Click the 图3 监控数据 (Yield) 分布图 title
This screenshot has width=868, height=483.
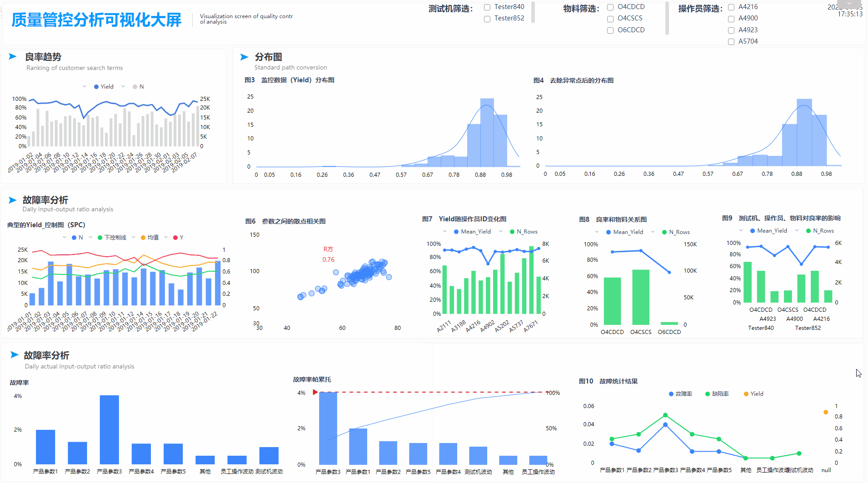[x=289, y=80]
